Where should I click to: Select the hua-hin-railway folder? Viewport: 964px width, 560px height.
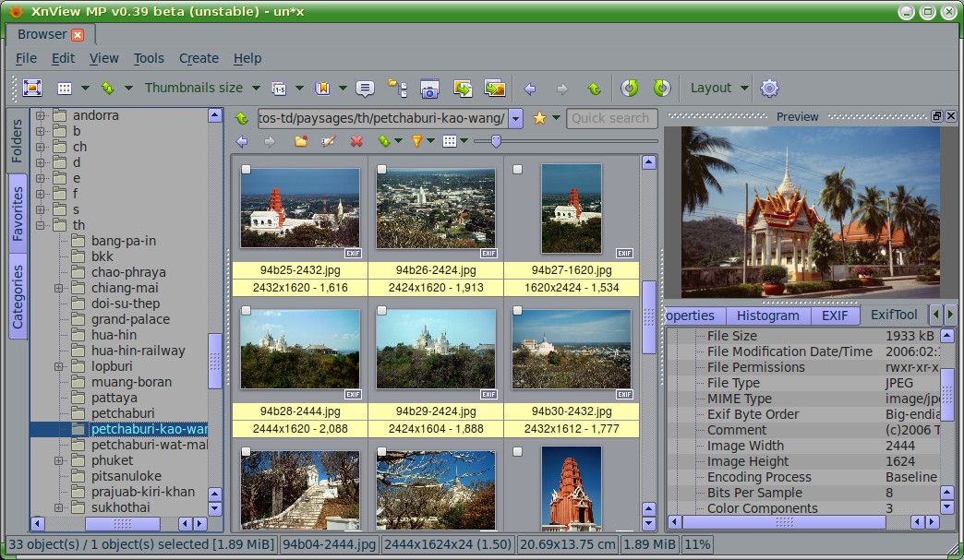(x=138, y=351)
